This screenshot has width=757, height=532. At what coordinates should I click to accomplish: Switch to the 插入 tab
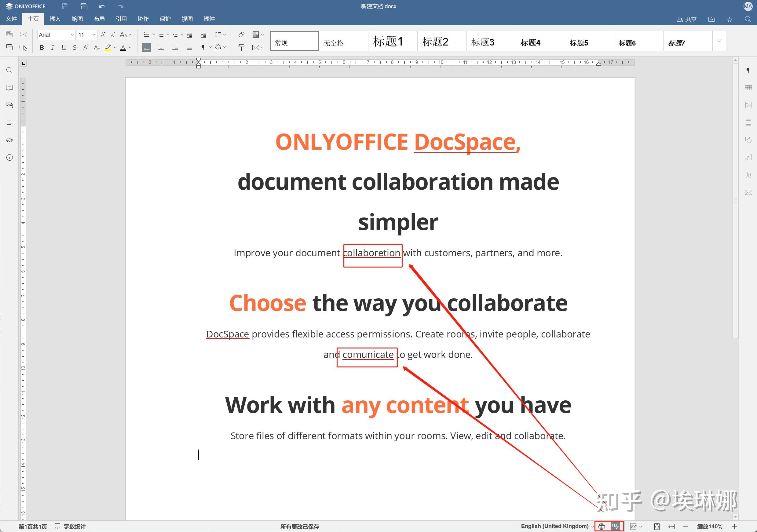click(55, 19)
